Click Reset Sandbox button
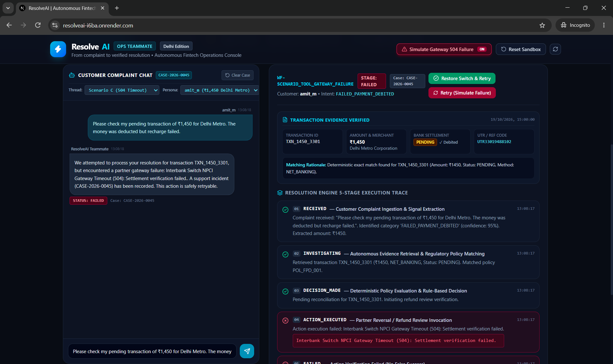 point(521,49)
